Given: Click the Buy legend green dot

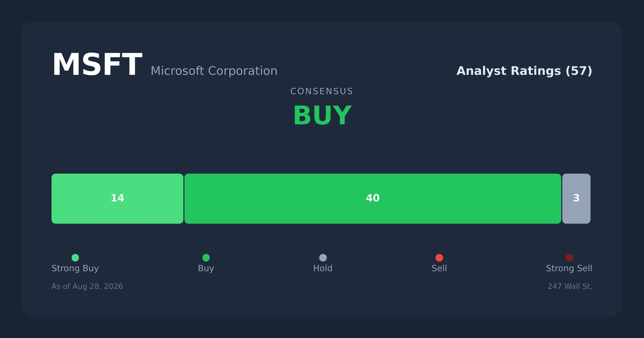Looking at the screenshot, I should [206, 258].
